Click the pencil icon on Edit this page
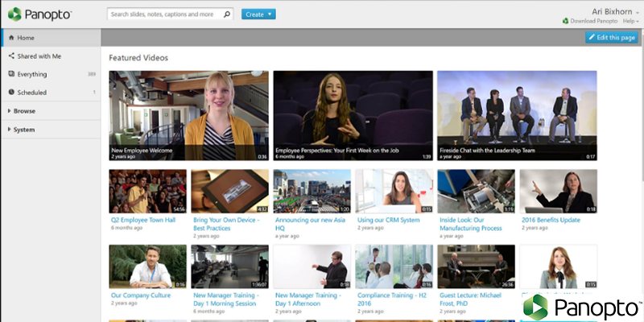This screenshot has width=644, height=322. (x=592, y=38)
